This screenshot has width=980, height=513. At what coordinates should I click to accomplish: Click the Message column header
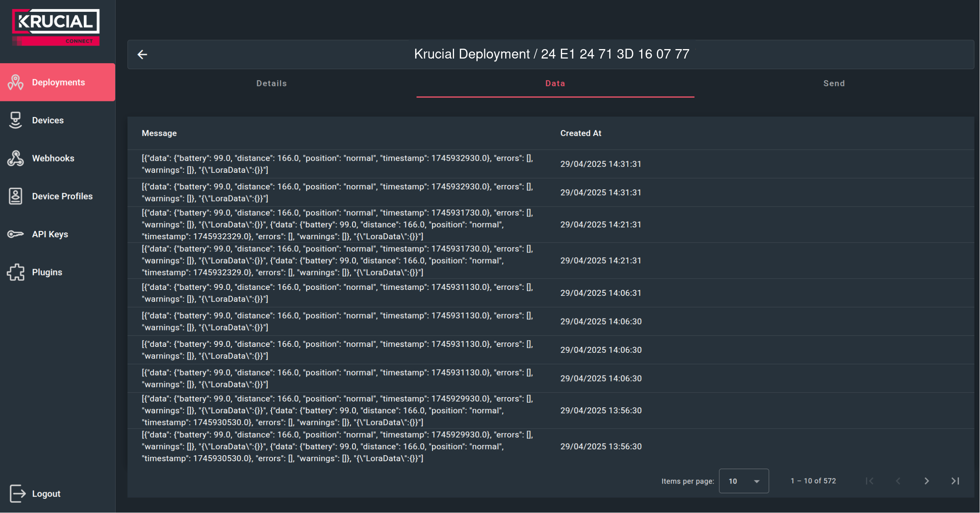pos(159,133)
